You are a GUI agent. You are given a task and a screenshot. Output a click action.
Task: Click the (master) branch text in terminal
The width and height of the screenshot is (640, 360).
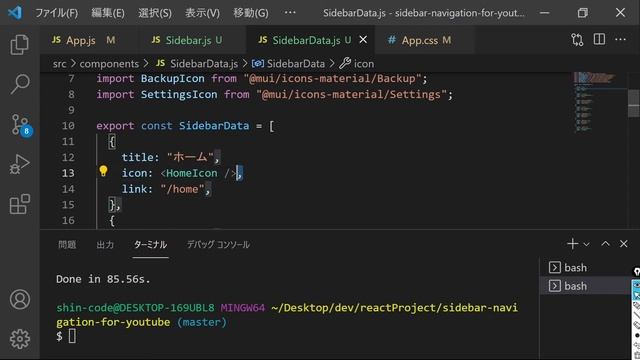click(x=202, y=322)
